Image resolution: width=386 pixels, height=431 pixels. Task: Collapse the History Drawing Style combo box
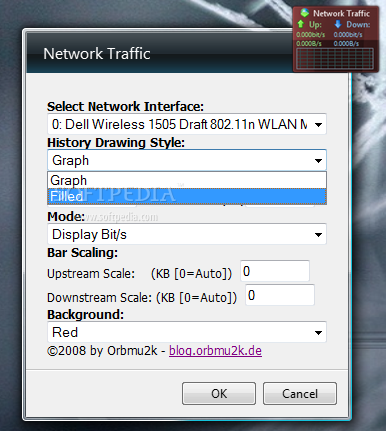(x=187, y=160)
